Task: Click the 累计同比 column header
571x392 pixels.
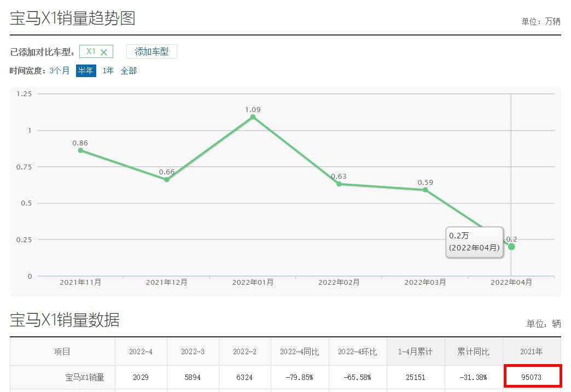Action: click(x=473, y=352)
